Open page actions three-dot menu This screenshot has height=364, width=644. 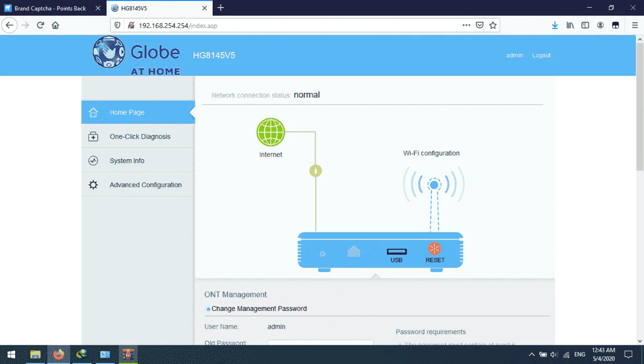tap(466, 25)
